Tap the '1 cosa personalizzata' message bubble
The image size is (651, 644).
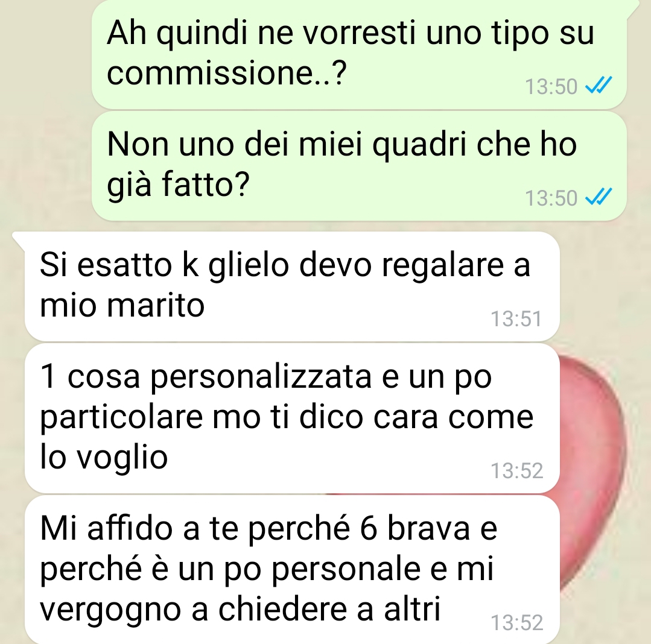[292, 418]
